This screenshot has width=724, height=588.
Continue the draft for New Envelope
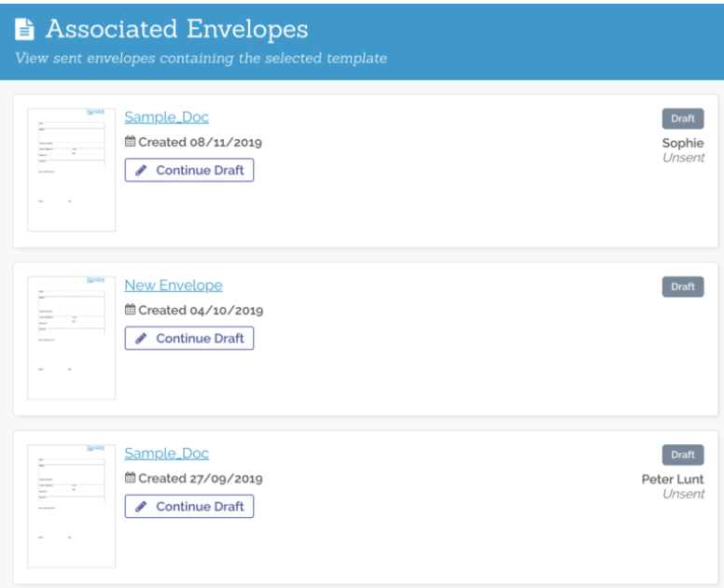coord(189,338)
